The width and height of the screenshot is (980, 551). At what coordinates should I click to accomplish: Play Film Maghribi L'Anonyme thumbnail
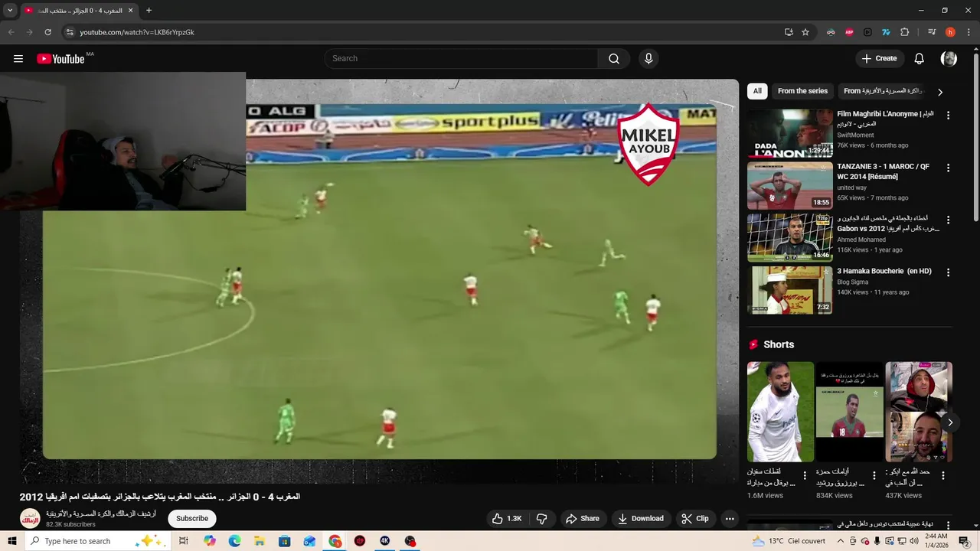[x=790, y=133]
